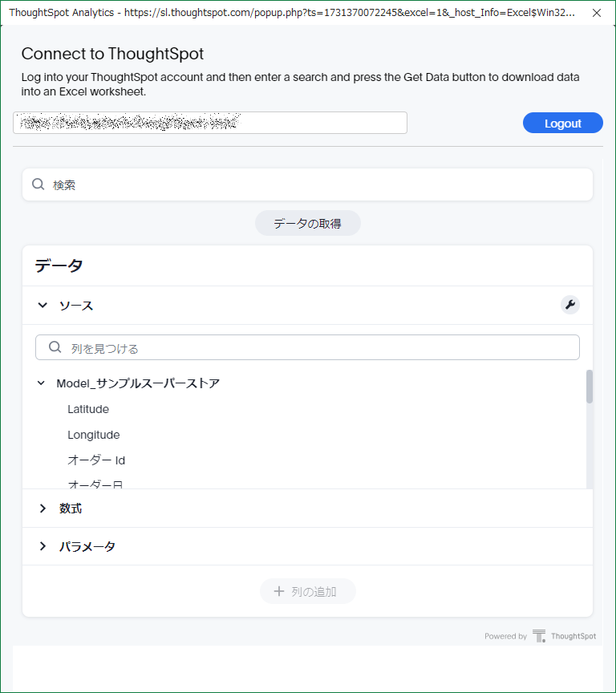Collapse the ソース section

(x=43, y=306)
